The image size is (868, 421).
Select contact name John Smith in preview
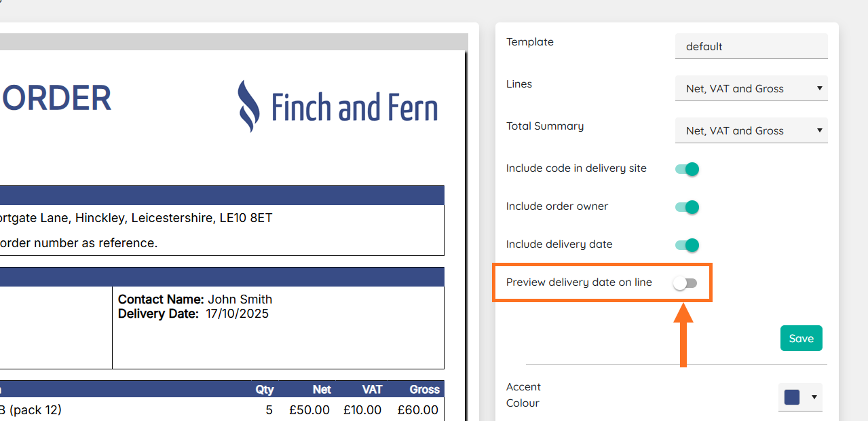coord(240,299)
